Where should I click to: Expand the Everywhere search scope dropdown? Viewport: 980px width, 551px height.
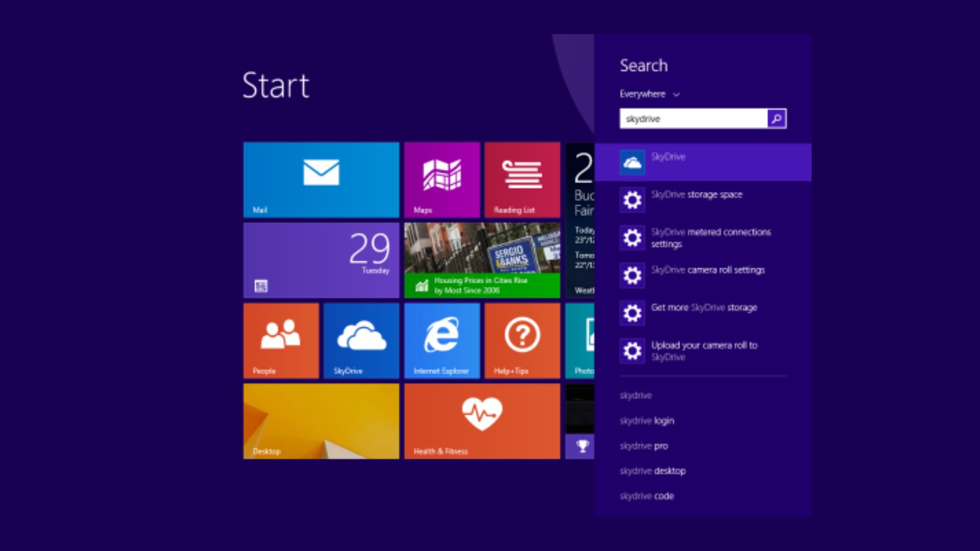(649, 94)
